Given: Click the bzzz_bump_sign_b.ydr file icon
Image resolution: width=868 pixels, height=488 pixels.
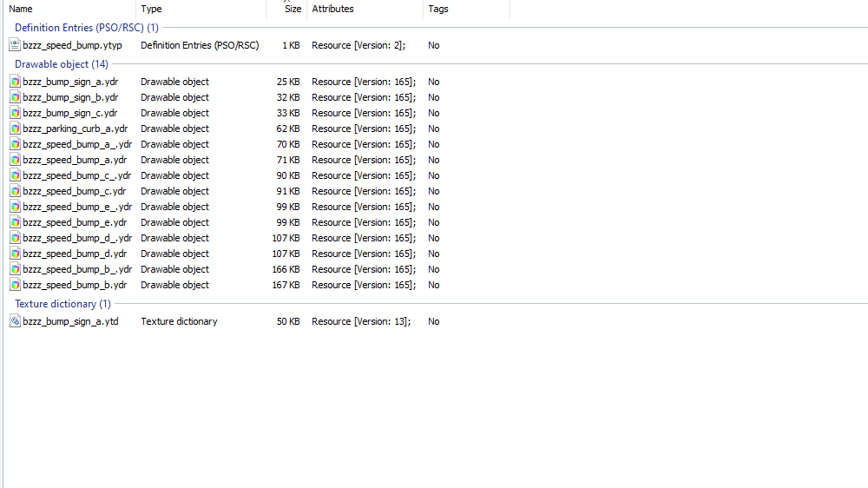Looking at the screenshot, I should point(15,97).
